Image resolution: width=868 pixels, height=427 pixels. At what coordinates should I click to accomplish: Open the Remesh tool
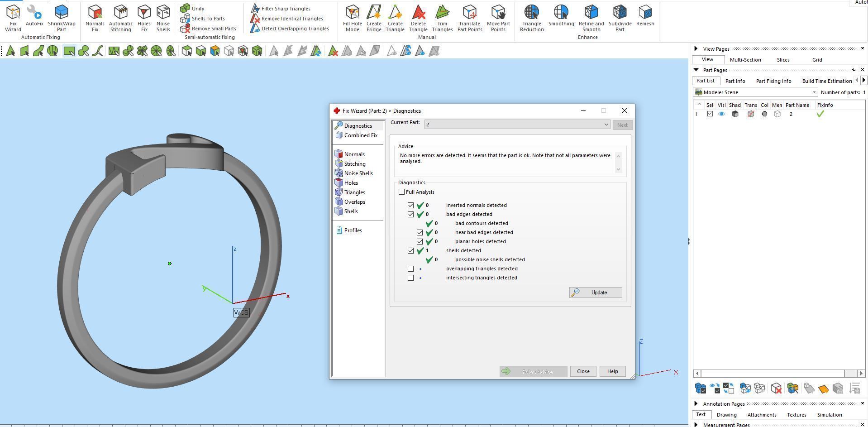(645, 16)
